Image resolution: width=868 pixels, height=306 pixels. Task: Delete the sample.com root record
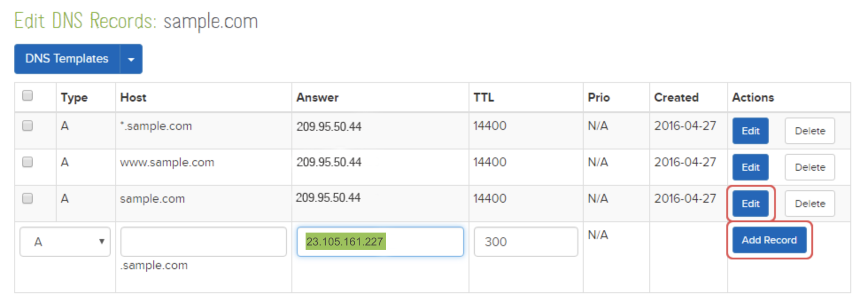(810, 204)
